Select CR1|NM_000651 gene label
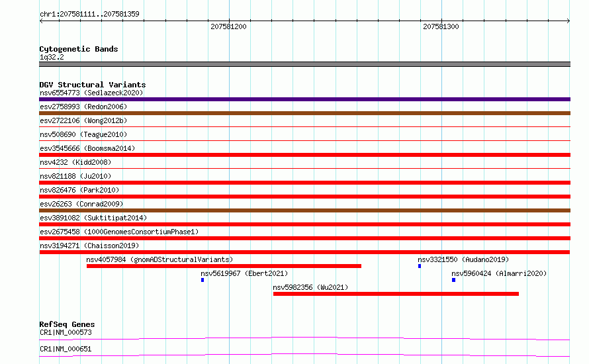589x364 pixels. pos(66,349)
